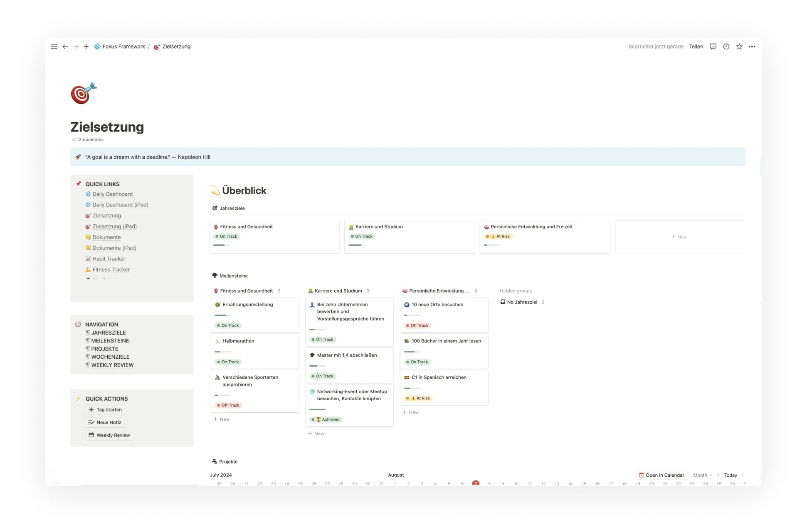Screen dimensions: 802x532
Task: Click the plus new-page icon
Action: pyautogui.click(x=86, y=47)
